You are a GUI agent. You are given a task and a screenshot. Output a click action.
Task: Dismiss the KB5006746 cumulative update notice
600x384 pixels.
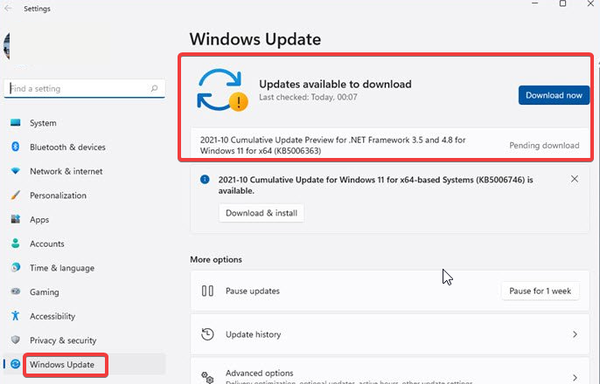[x=574, y=179]
